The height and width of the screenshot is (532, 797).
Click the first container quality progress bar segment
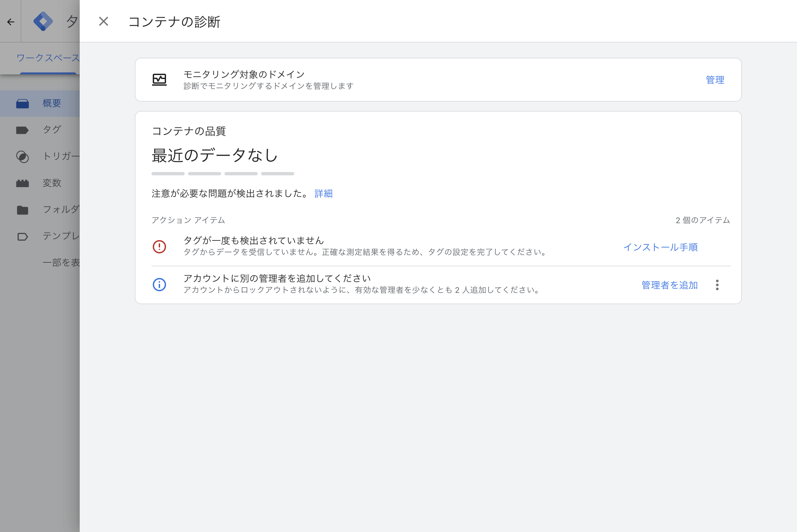point(168,174)
